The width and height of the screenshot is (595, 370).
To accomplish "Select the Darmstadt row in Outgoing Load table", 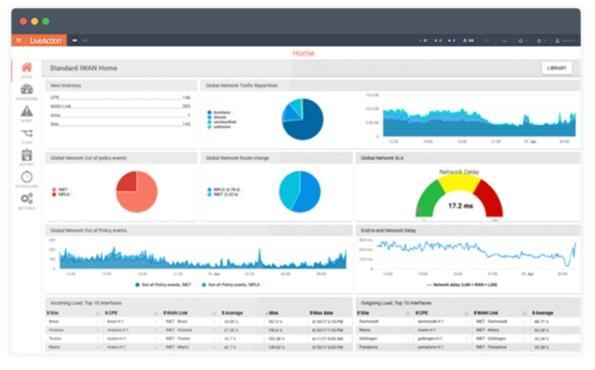I will pos(468,321).
